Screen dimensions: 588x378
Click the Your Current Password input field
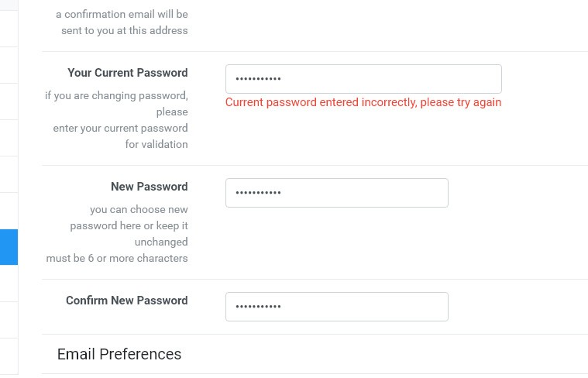tap(363, 79)
